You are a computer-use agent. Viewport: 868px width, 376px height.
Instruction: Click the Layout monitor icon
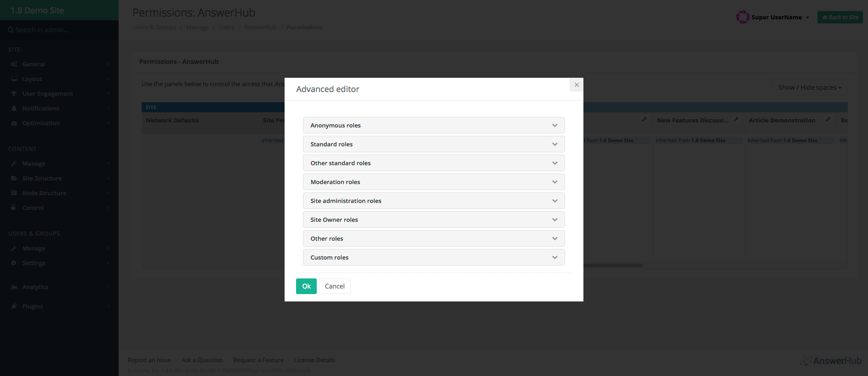point(14,79)
